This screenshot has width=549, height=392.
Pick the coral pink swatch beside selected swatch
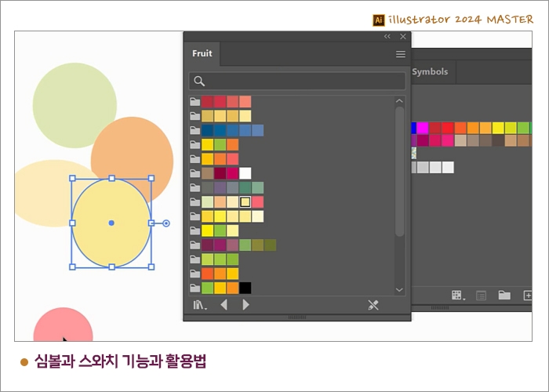click(258, 202)
